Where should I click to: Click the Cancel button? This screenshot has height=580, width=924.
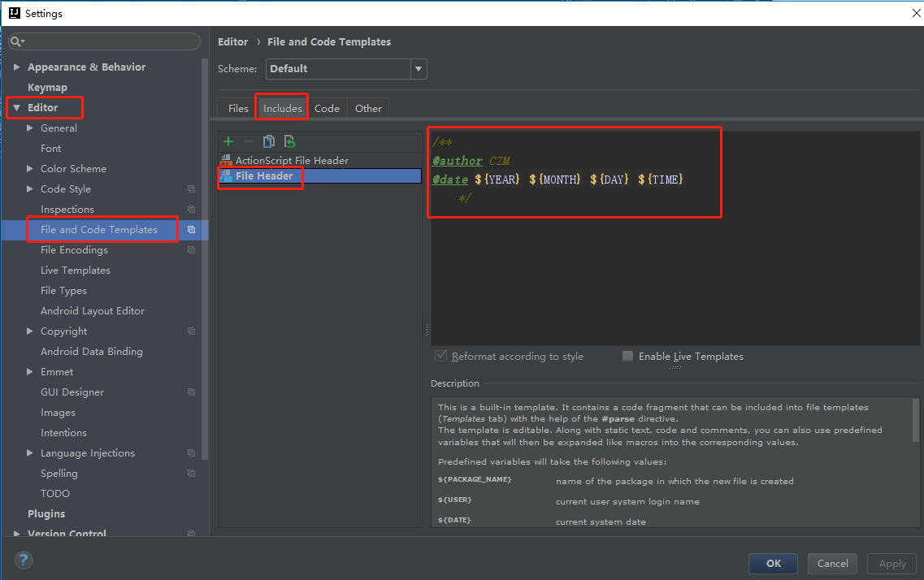point(833,564)
